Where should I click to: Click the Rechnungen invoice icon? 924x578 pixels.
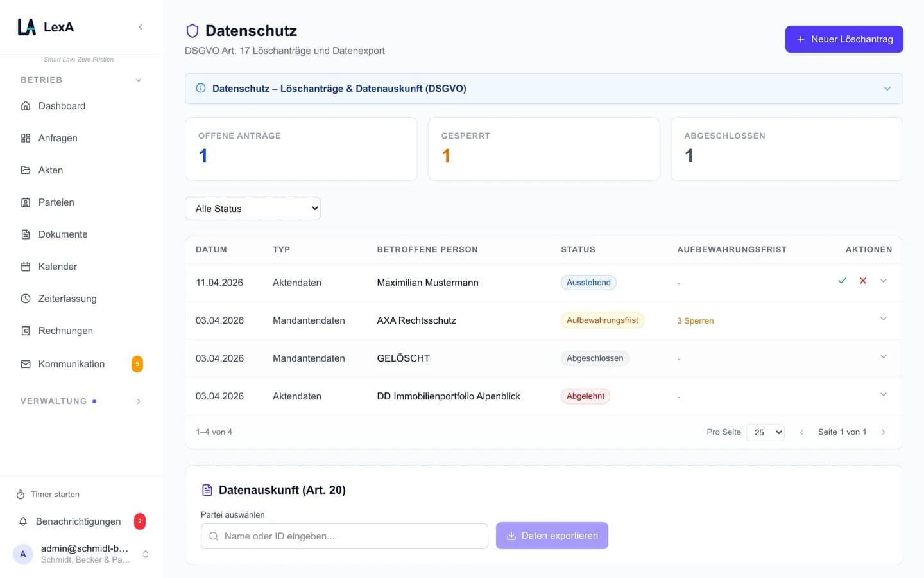point(26,331)
